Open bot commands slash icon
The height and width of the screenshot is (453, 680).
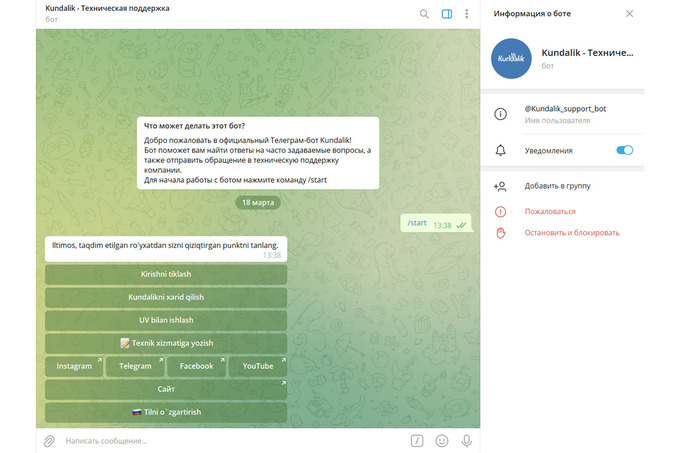coord(417,440)
